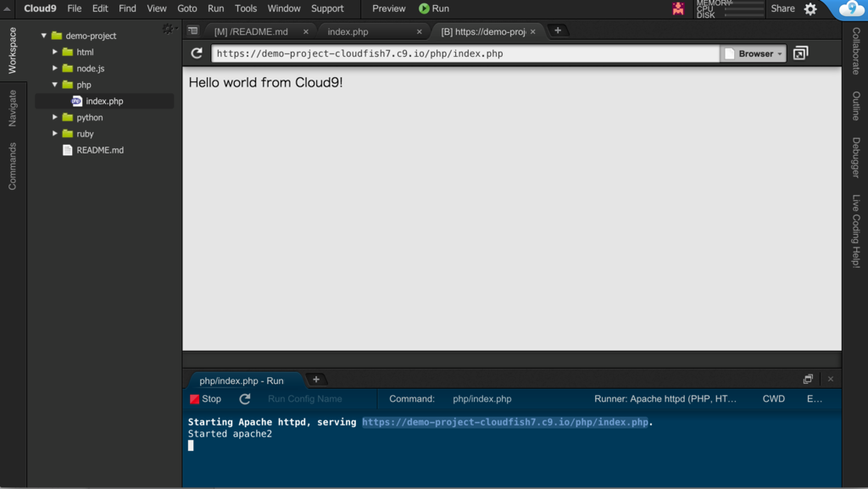The image size is (868, 489).
Task: Click the new tab plus button in the console
Action: pos(316,379)
